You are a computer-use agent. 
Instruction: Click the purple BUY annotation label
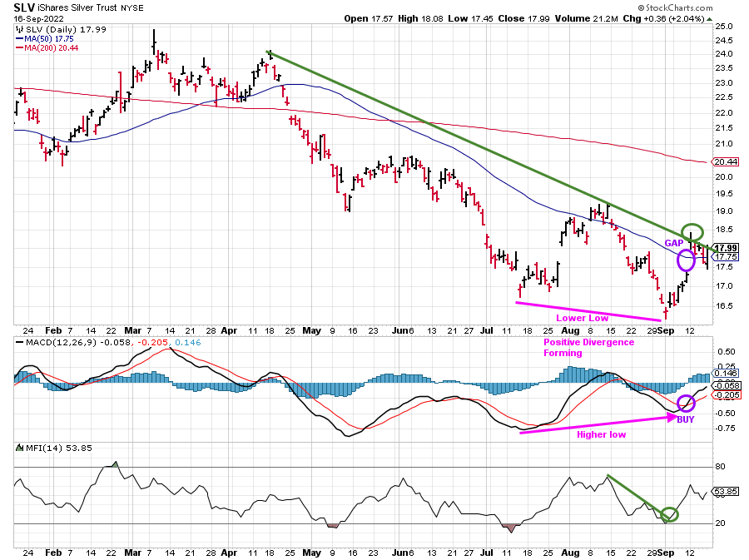[x=686, y=419]
